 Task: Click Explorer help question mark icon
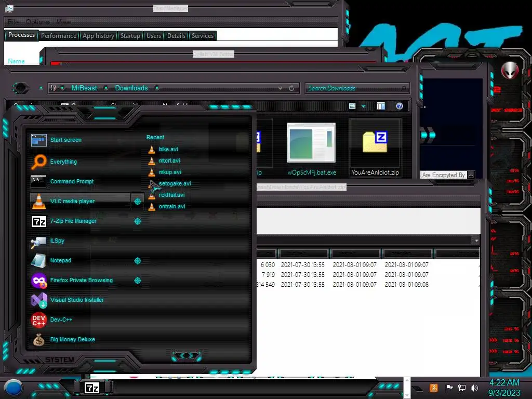pos(400,106)
